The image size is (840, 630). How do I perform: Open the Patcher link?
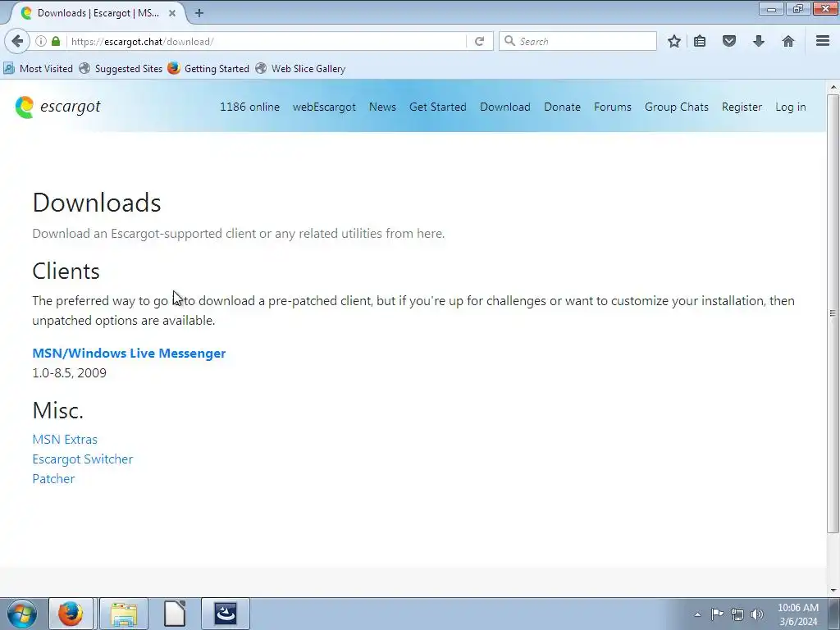coord(53,479)
